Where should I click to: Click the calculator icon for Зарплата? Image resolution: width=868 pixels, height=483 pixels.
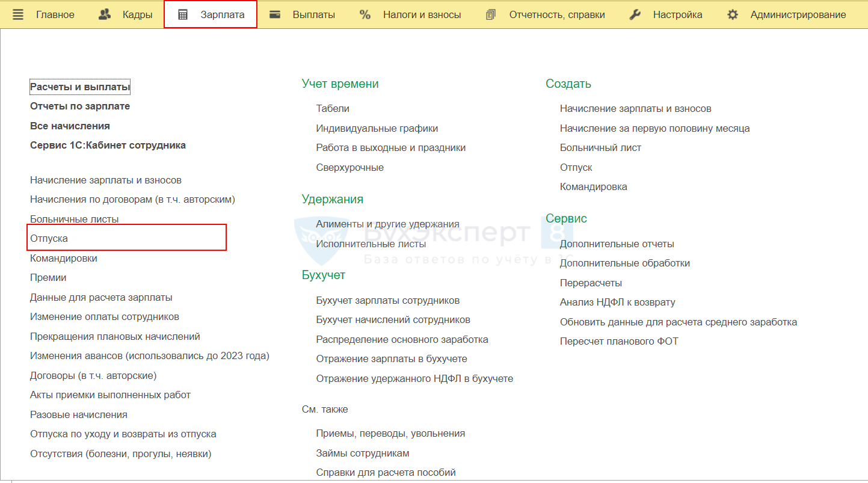pyautogui.click(x=183, y=14)
